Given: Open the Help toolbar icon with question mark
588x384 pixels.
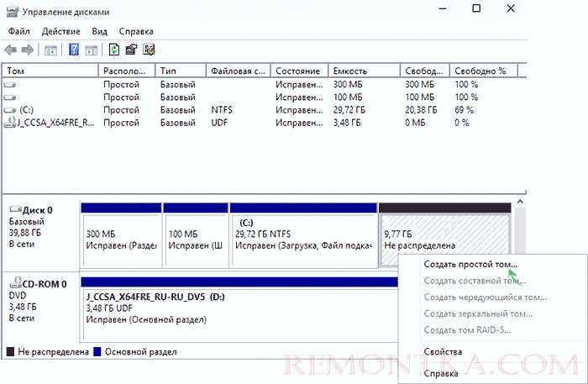Looking at the screenshot, I should (74, 50).
